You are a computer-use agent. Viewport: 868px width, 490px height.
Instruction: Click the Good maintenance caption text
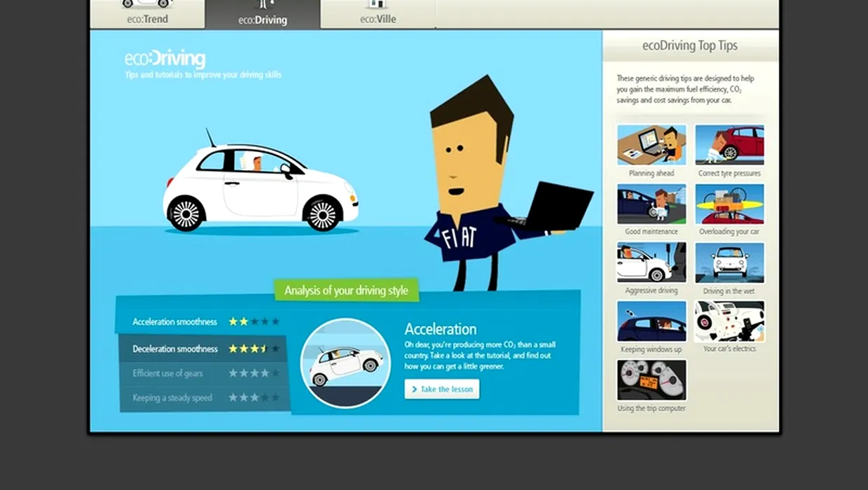652,232
